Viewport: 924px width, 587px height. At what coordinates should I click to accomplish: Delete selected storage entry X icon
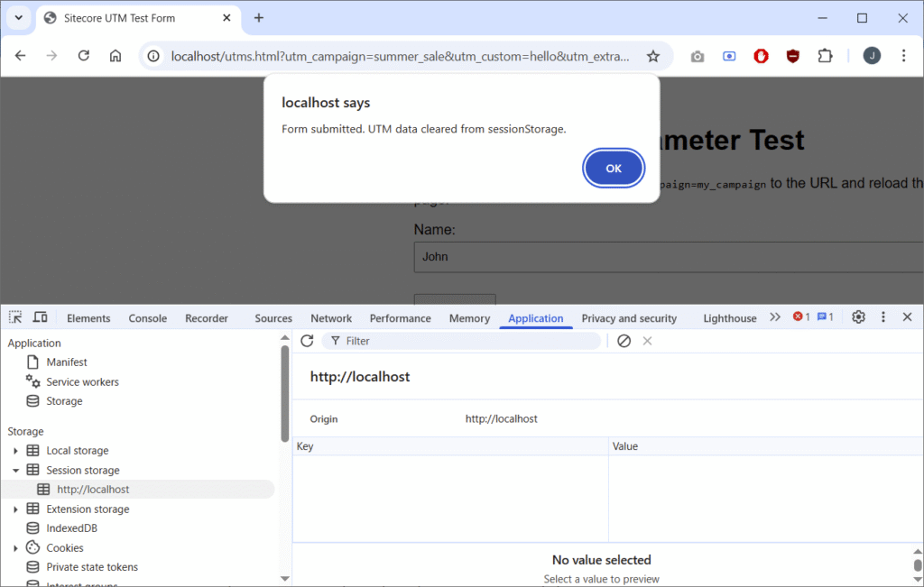(x=647, y=341)
